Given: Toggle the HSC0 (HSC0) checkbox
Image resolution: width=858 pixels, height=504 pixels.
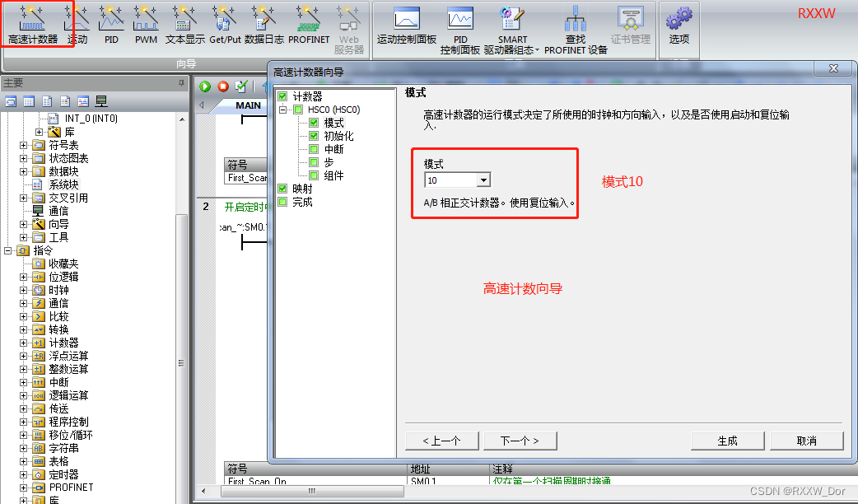Looking at the screenshot, I should pyautogui.click(x=298, y=110).
